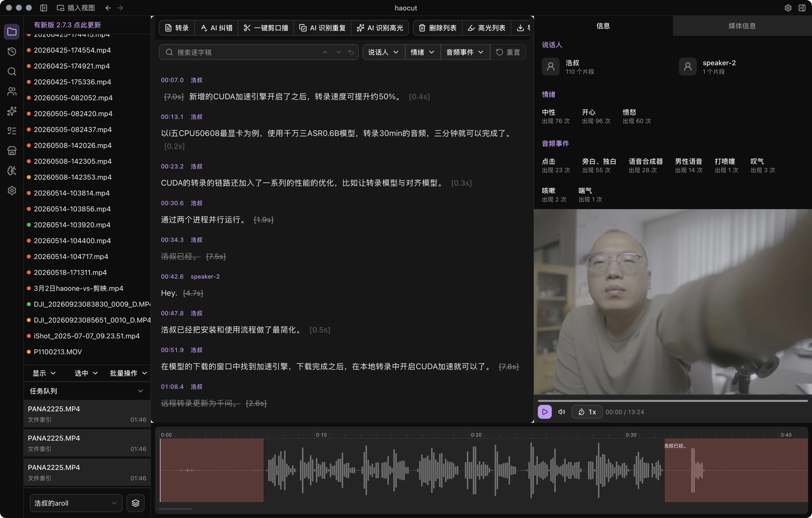812x518 pixels.
Task: Click the AI 识别高光 button
Action: 380,28
